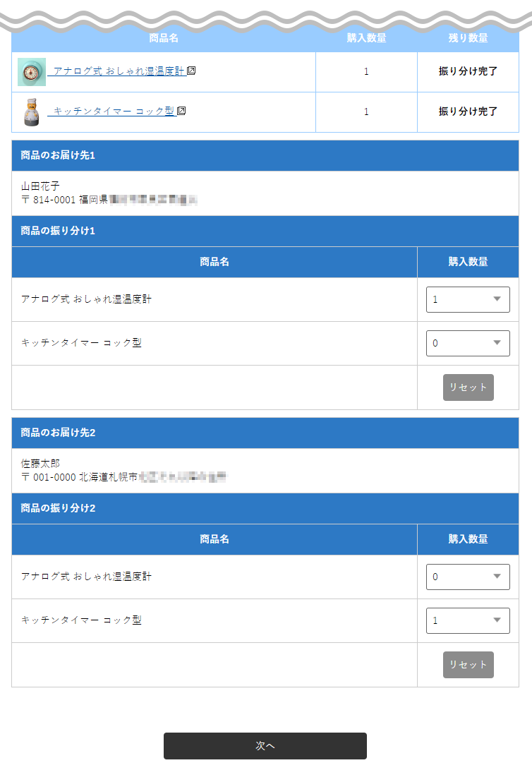
Task: Click the 次へ button
Action: click(265, 746)
